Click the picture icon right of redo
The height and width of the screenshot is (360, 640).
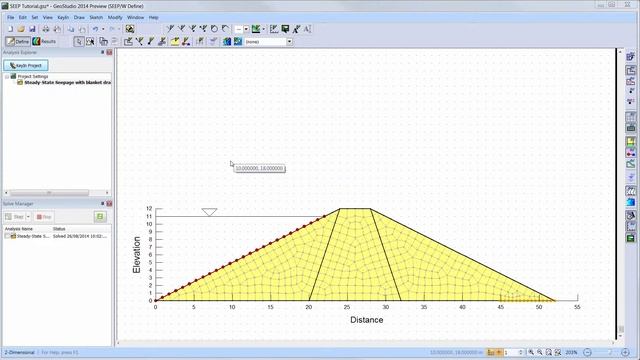[130, 29]
